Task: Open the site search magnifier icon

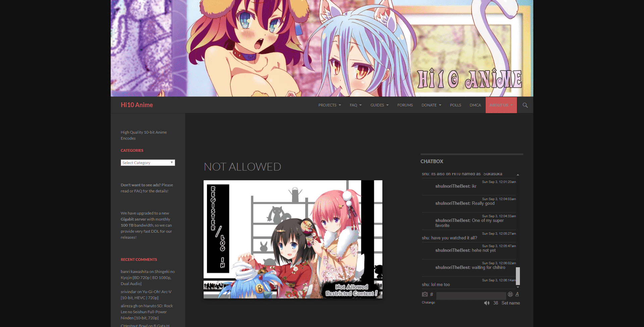Action: [525, 105]
